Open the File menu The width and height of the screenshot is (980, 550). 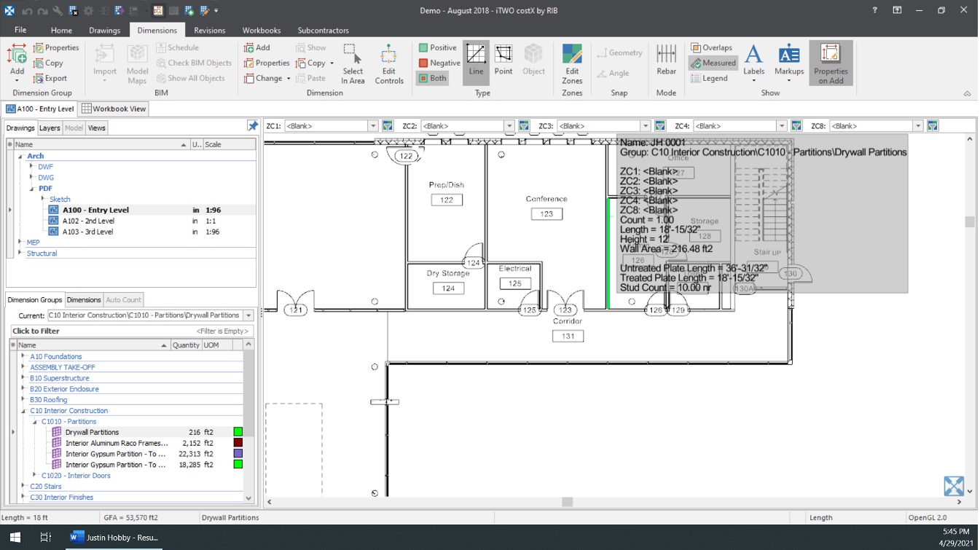pos(20,30)
